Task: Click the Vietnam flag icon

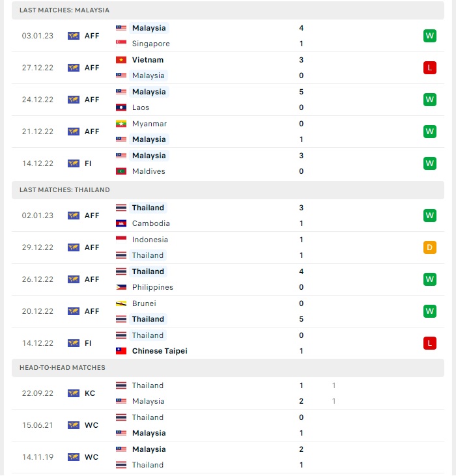Action: tap(121, 60)
